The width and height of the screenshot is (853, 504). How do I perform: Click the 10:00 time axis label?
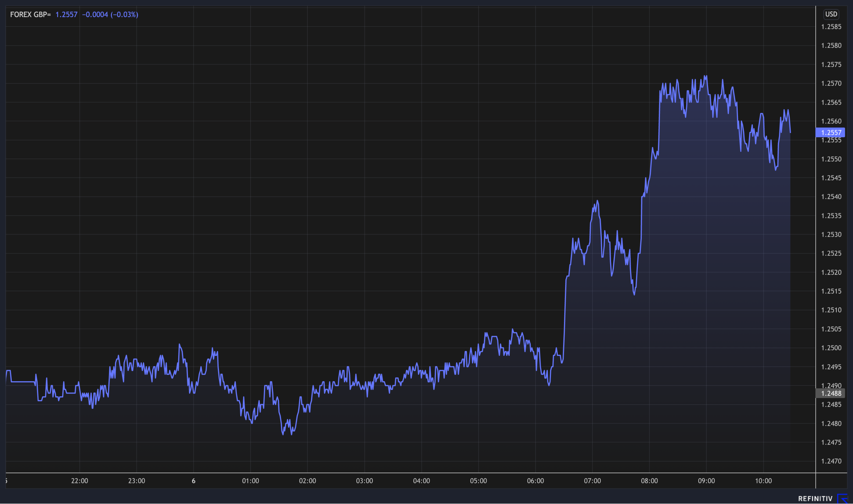[763, 481]
